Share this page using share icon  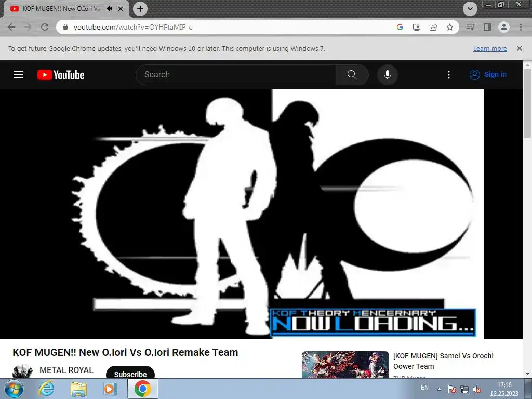[433, 27]
